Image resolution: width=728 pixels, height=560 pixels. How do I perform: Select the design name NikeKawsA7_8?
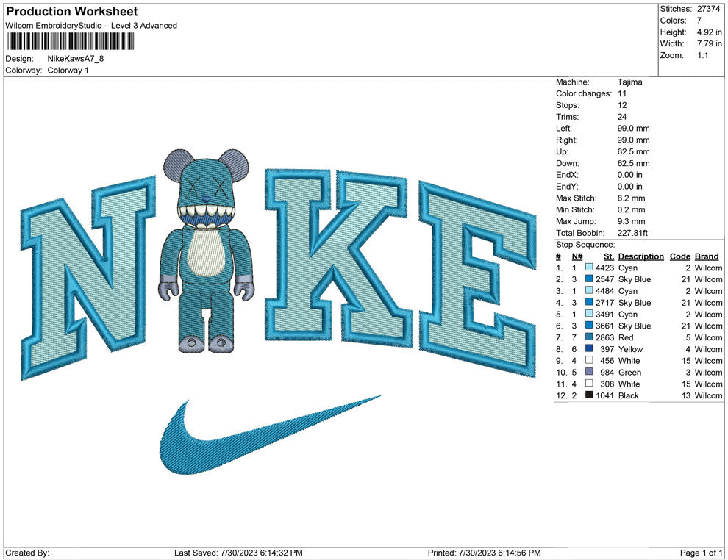click(75, 59)
